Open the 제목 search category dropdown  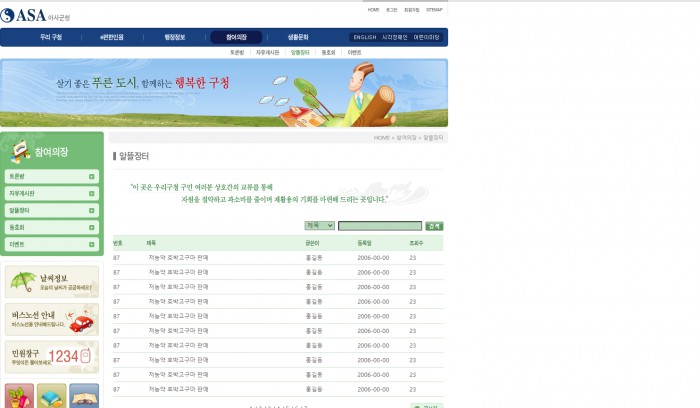(x=319, y=226)
